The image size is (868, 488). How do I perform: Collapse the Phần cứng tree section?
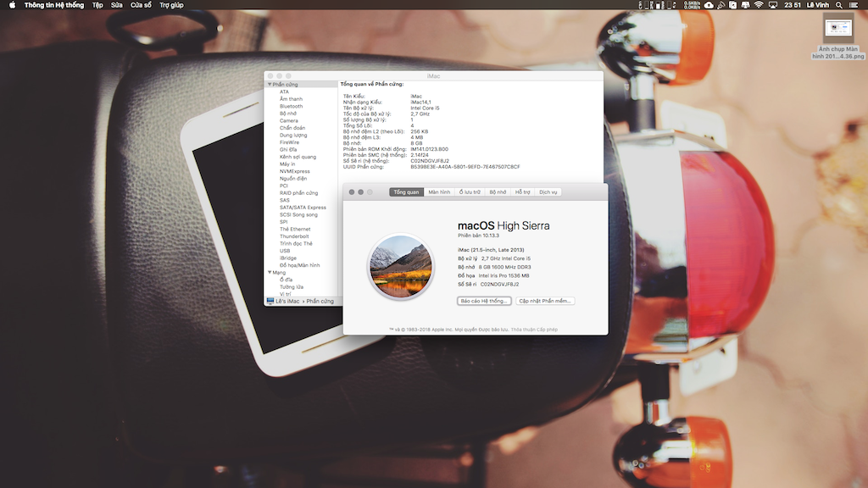(x=270, y=85)
